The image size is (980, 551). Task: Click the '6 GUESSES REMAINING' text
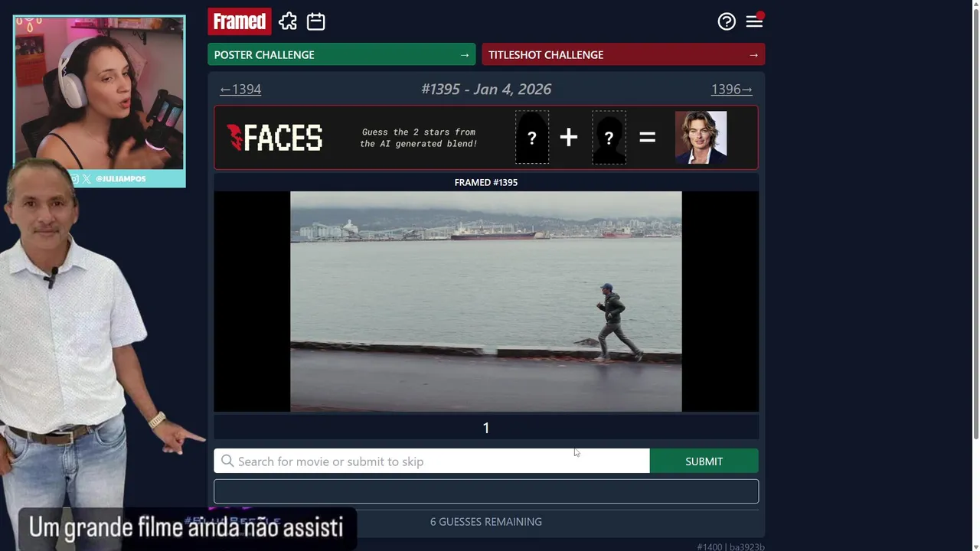click(x=486, y=521)
